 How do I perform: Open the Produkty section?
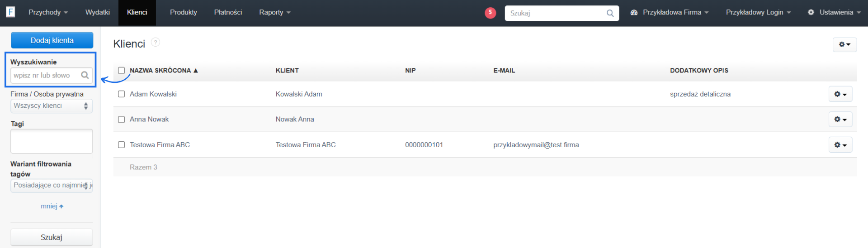coord(183,13)
